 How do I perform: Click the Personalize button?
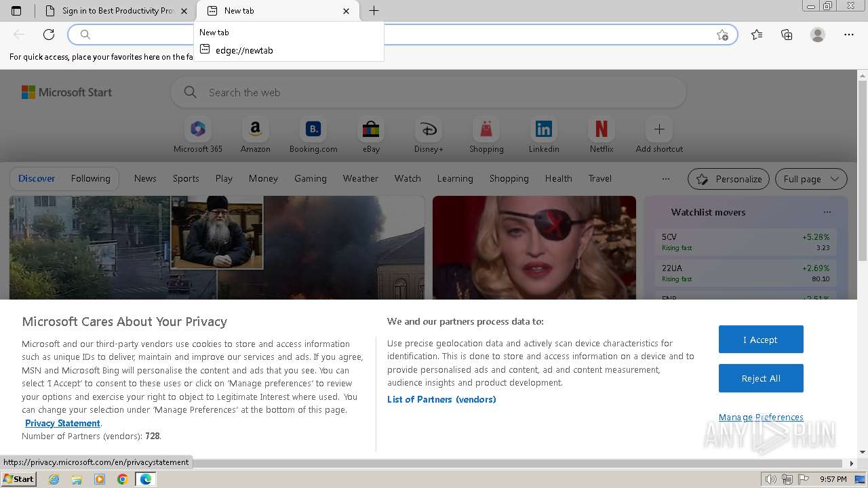point(728,179)
